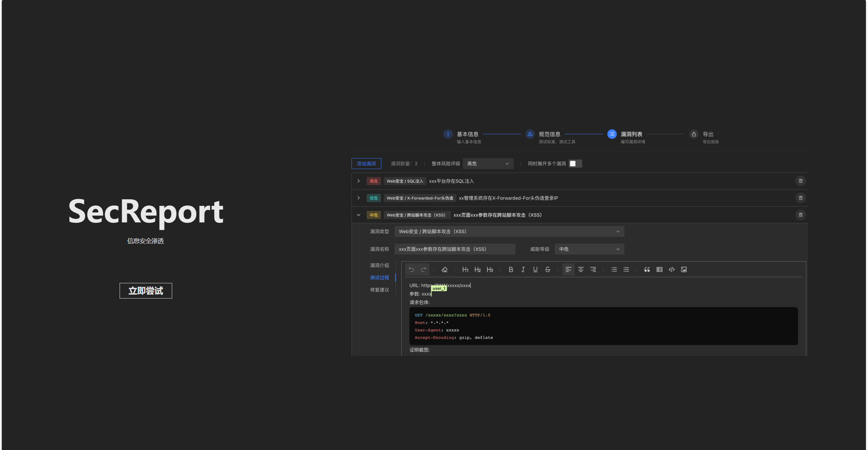
Task: Click the 中危 tag on XSS row
Action: (x=374, y=215)
